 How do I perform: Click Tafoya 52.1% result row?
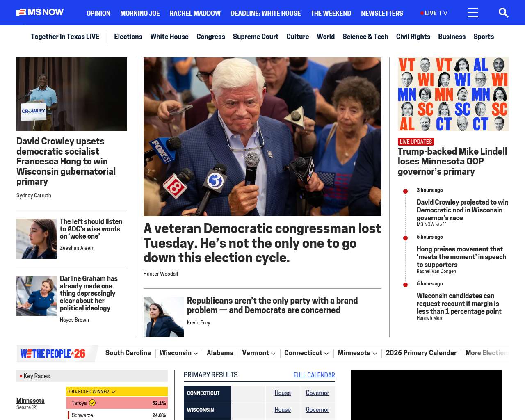click(x=117, y=403)
